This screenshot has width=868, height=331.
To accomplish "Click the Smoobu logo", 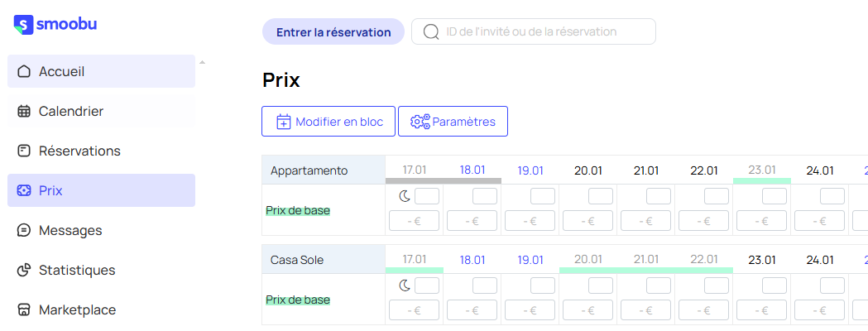I will [55, 25].
